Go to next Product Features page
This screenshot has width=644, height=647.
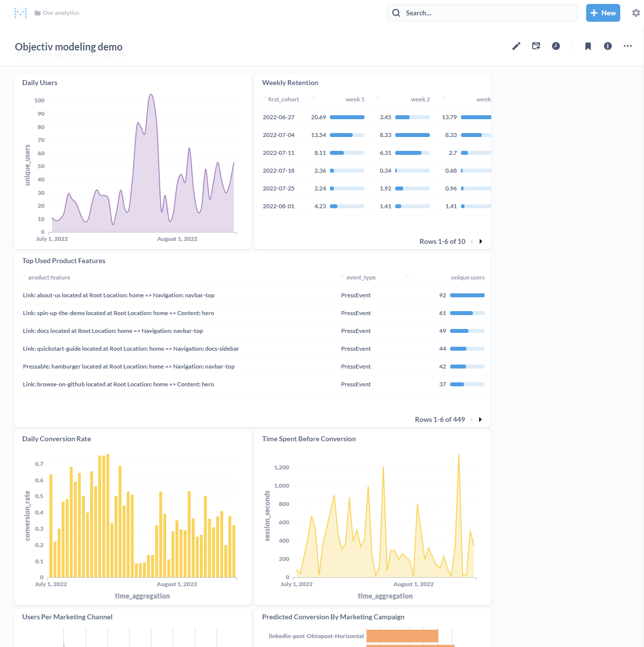(x=480, y=419)
